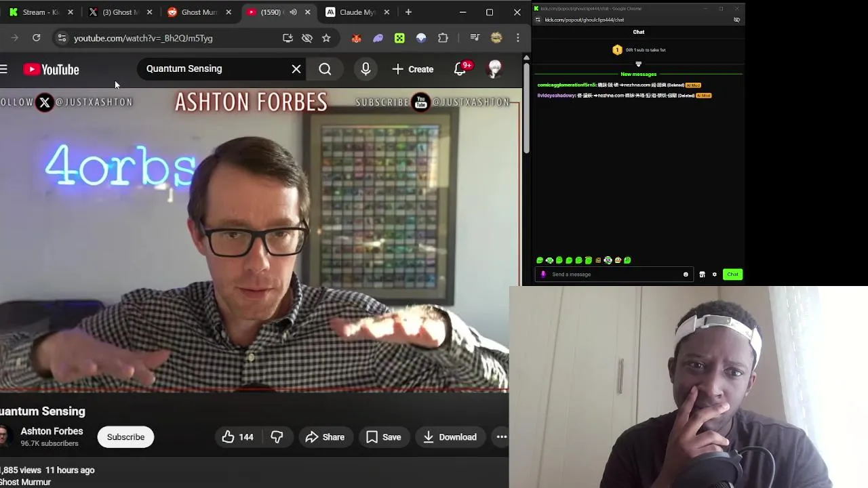Open Chrome extensions puzzle menu
This screenshot has width=868, height=488.
(x=443, y=38)
